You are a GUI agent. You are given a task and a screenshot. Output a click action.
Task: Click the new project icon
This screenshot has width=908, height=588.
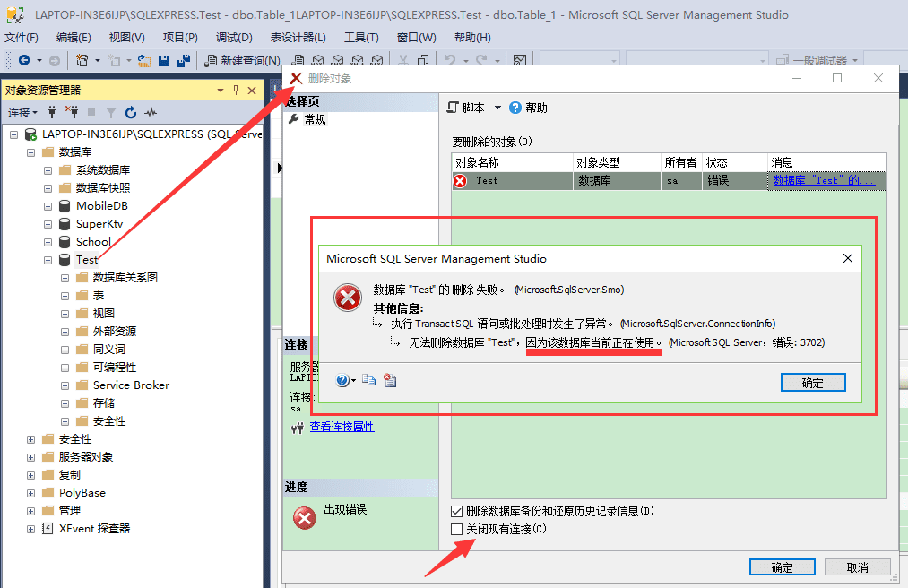[82, 60]
